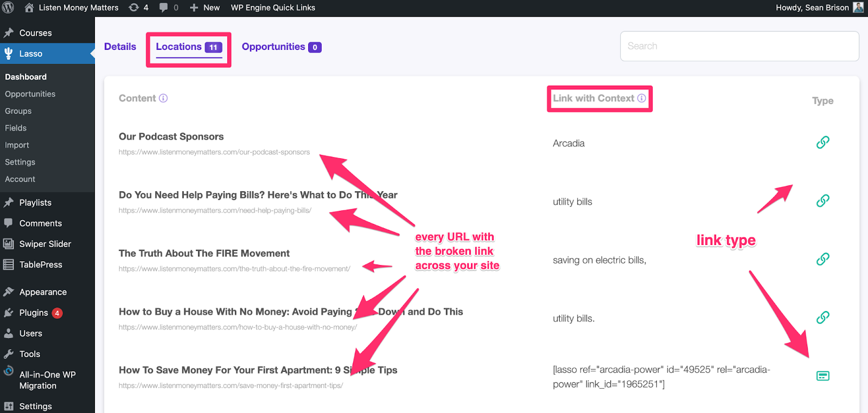
Task: Open the Our Podcast Sponsors title link
Action: 171,137
